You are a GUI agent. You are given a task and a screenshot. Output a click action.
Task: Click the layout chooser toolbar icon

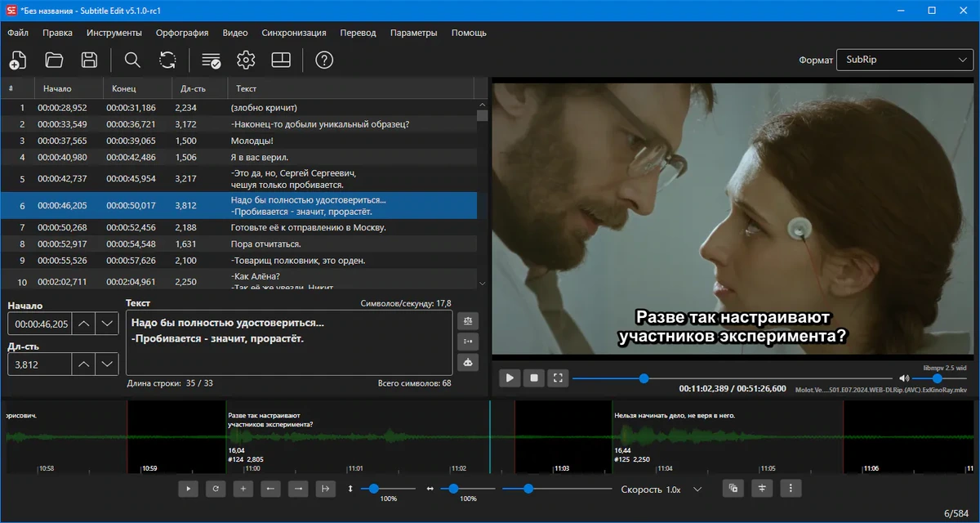pyautogui.click(x=281, y=60)
